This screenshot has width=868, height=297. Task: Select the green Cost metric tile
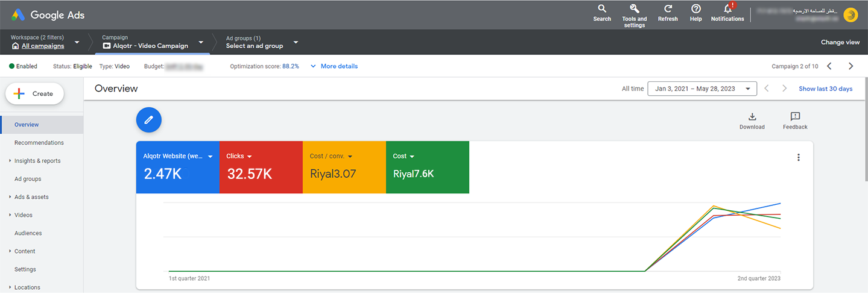(427, 167)
